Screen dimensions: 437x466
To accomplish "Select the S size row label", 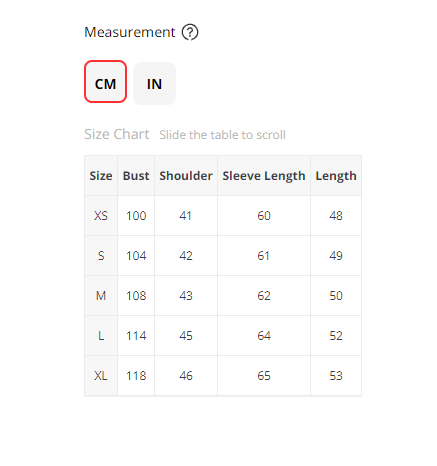I will [x=101, y=256].
